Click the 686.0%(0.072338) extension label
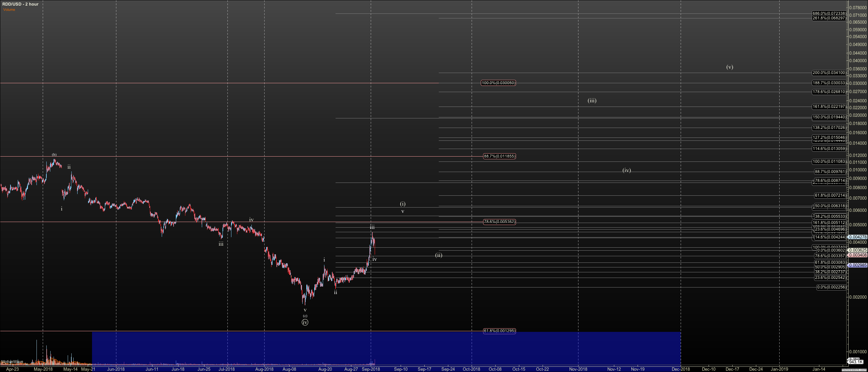The image size is (868, 372). [x=829, y=13]
